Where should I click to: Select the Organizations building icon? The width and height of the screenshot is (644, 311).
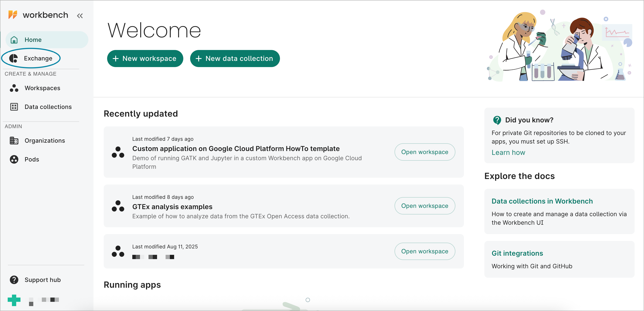(x=14, y=141)
